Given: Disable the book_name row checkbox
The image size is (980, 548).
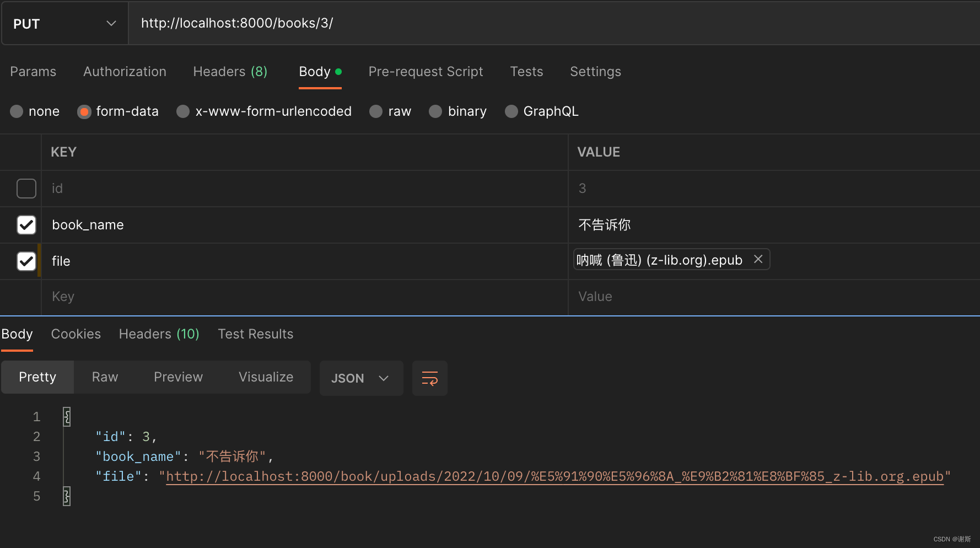Looking at the screenshot, I should tap(26, 224).
